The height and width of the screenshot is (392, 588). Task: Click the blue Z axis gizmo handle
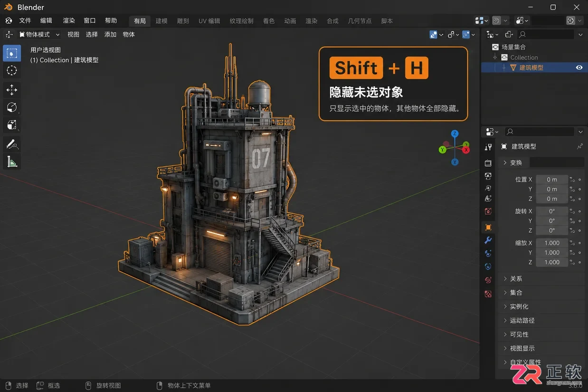click(x=455, y=134)
